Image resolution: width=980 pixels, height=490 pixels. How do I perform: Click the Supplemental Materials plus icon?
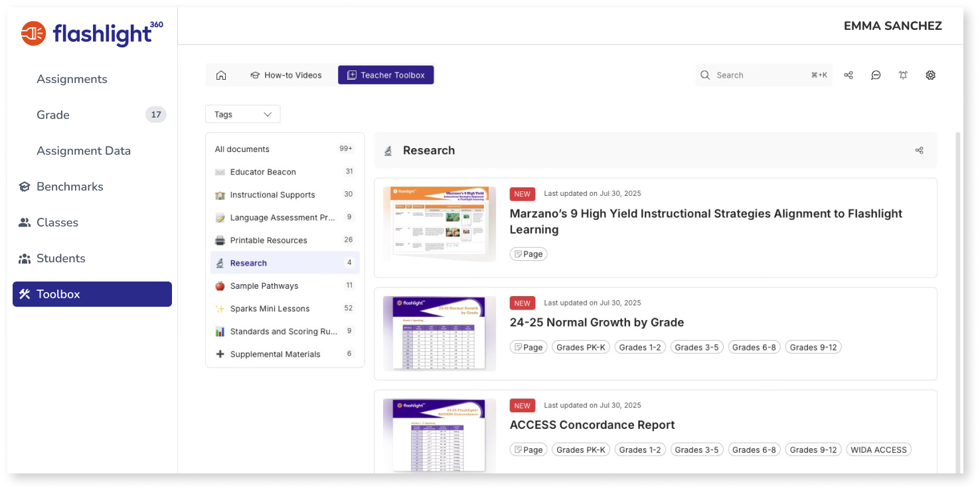click(220, 355)
